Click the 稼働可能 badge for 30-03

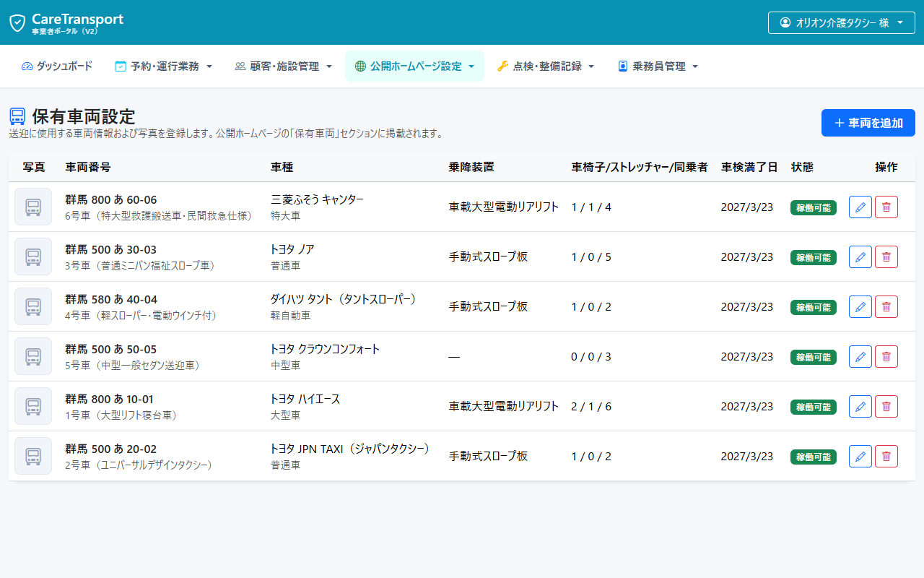click(x=814, y=257)
